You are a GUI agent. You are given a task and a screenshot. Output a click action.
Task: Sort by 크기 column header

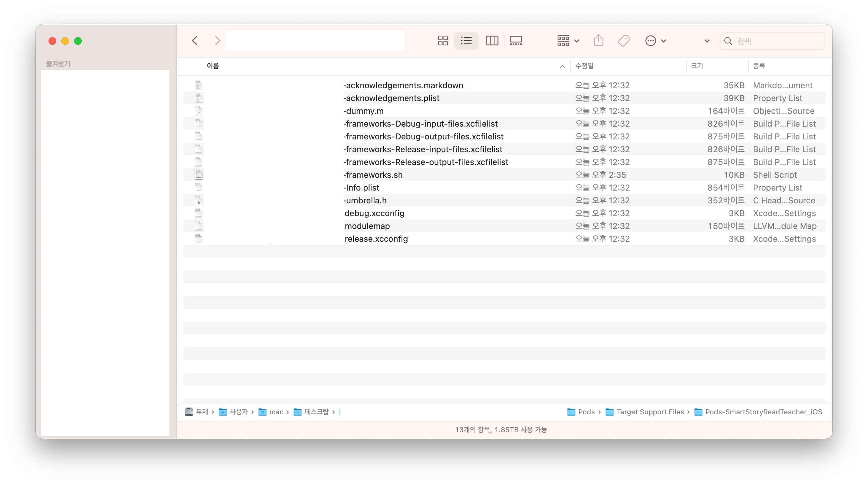point(697,66)
